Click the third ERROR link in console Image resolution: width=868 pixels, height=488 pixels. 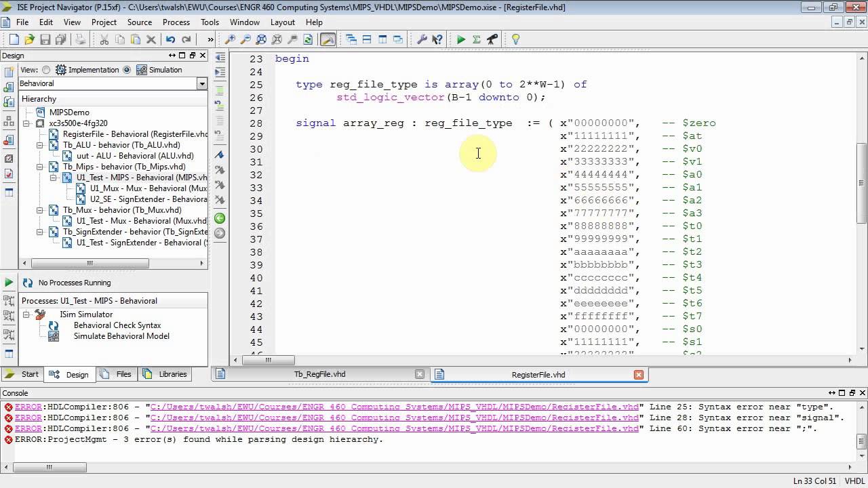28,428
